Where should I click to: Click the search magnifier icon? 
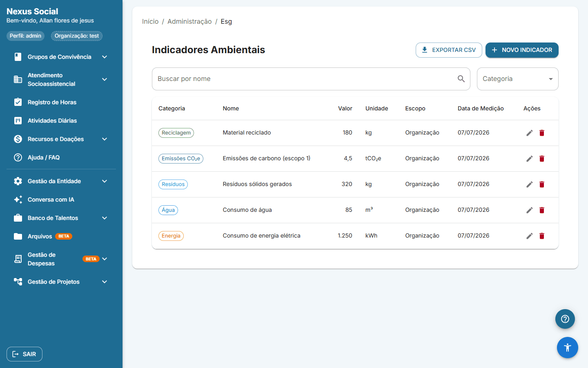coord(461,79)
